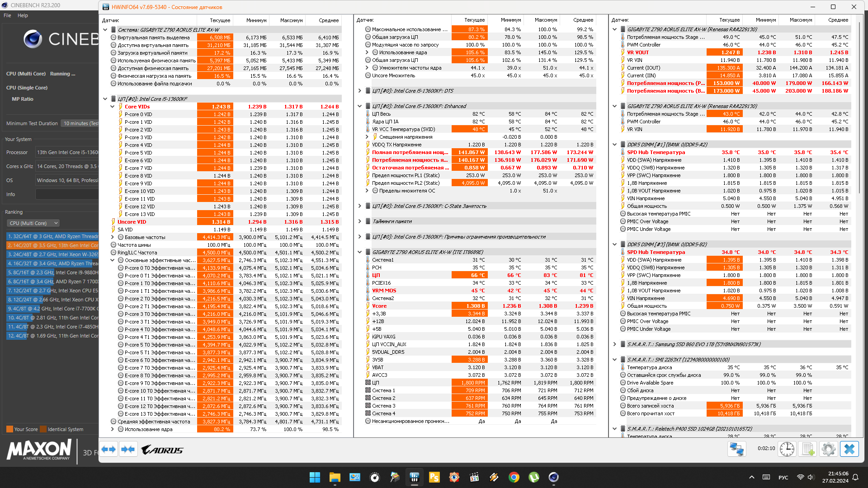Screen dimensions: 868x488
Task: Open the Help menu in Cinebench
Action: tap(23, 15)
